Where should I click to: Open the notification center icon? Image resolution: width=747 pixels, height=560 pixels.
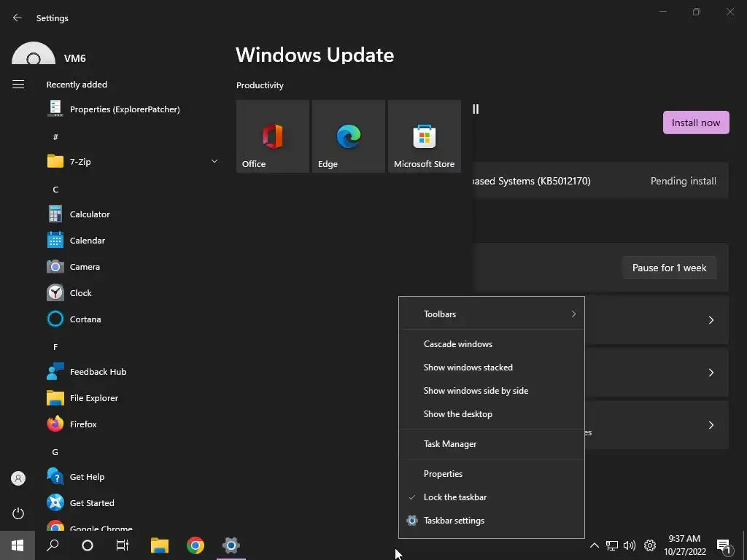pyautogui.click(x=724, y=546)
